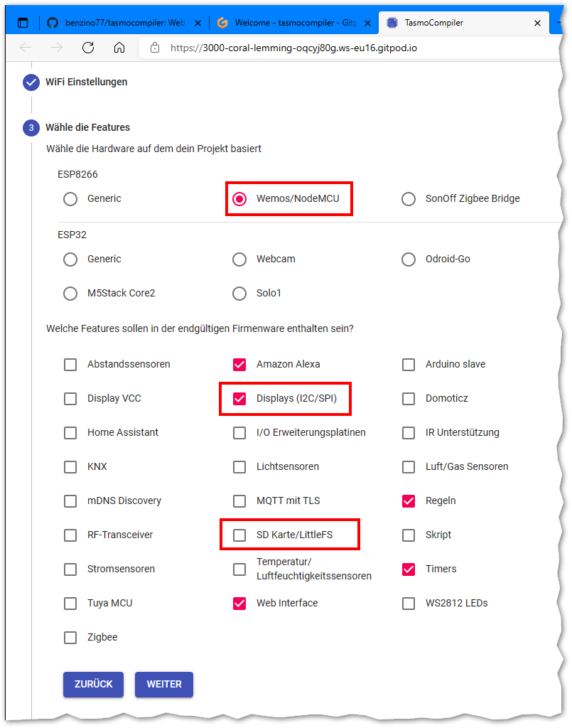
Task: Enable the Home Assistant checkbox
Action: tap(70, 433)
